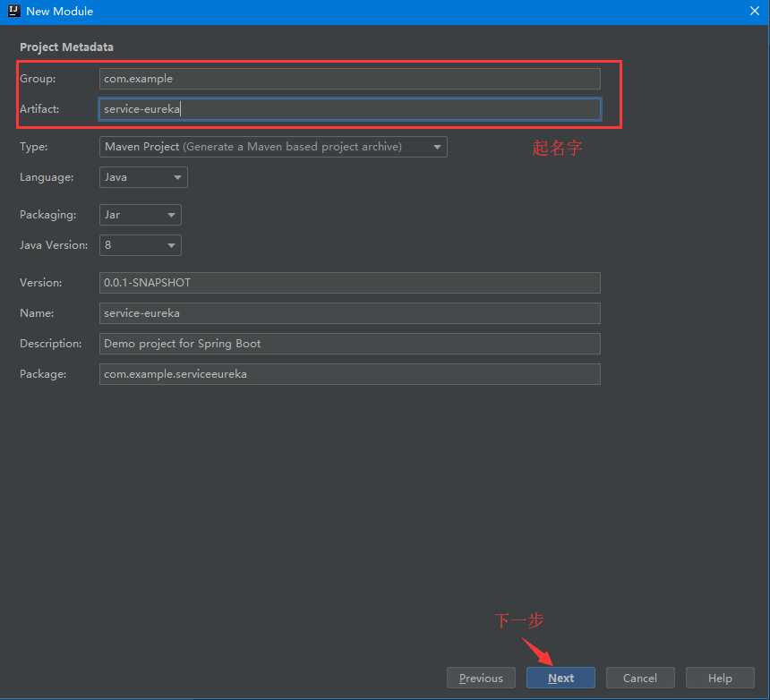Open Help for this dialog

click(x=720, y=678)
